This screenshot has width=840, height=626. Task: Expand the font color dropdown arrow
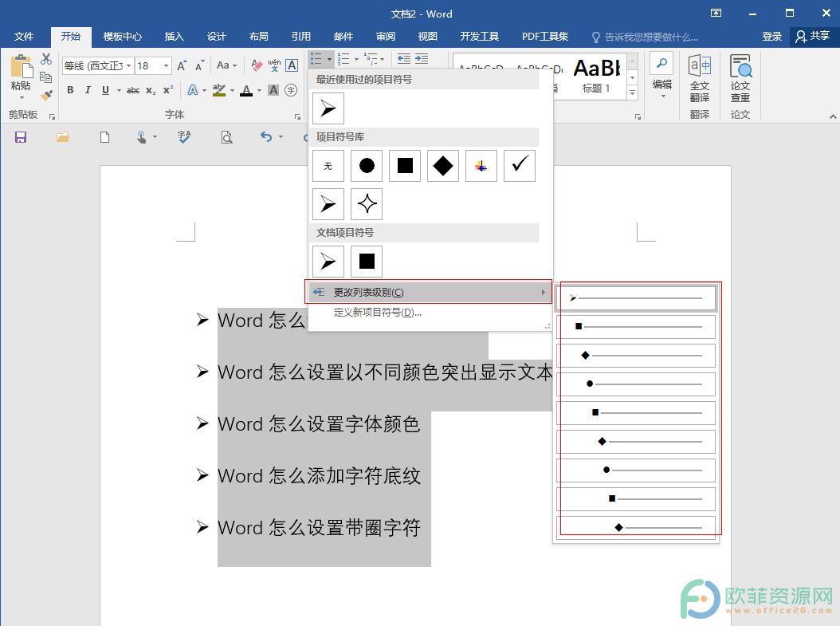(259, 91)
